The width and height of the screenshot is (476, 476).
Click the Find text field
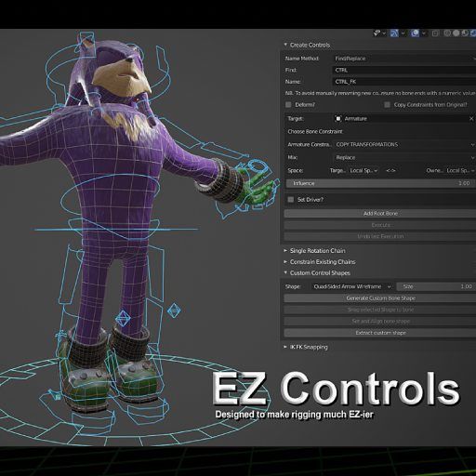tap(404, 71)
